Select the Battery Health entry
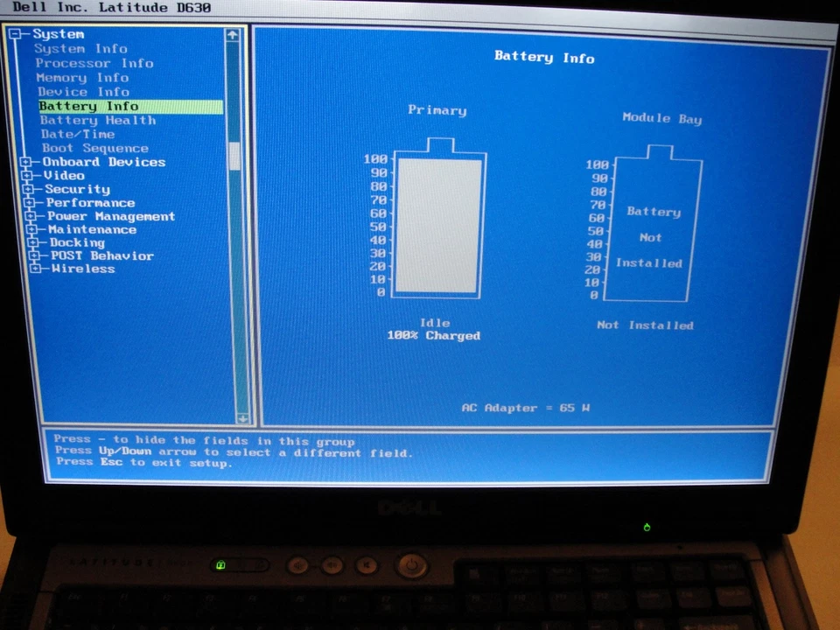 (97, 120)
